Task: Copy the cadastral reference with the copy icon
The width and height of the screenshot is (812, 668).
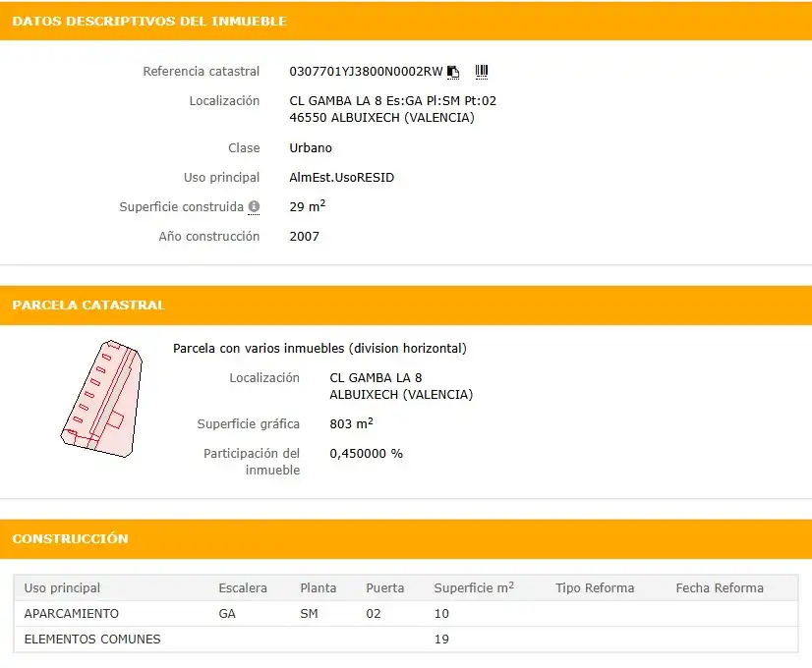Action: [x=453, y=72]
